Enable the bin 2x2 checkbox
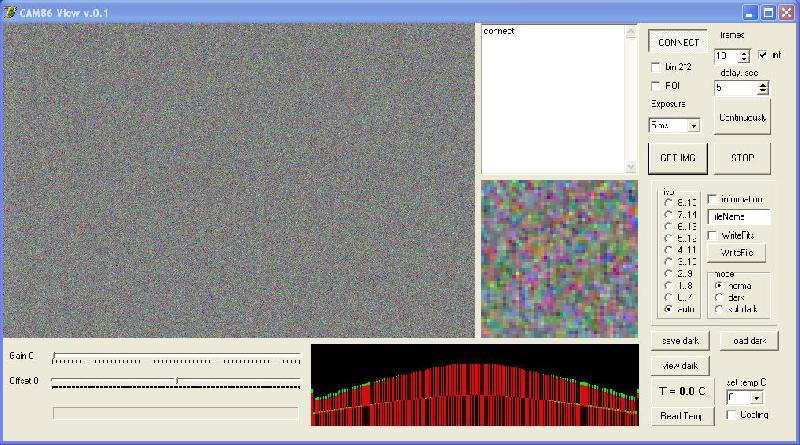The width and height of the screenshot is (800, 445). click(x=656, y=67)
